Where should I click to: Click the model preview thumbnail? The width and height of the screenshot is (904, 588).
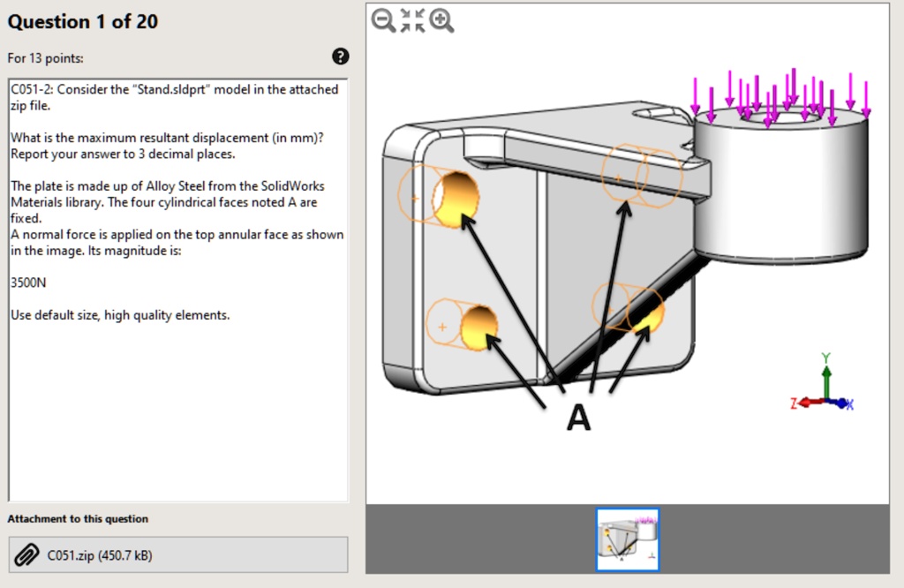tap(627, 539)
